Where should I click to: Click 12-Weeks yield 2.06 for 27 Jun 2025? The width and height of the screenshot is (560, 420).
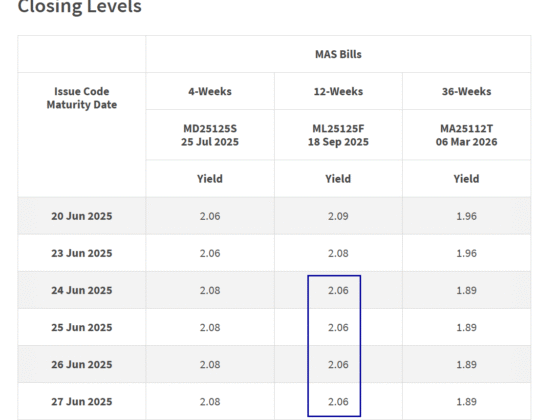click(x=338, y=402)
